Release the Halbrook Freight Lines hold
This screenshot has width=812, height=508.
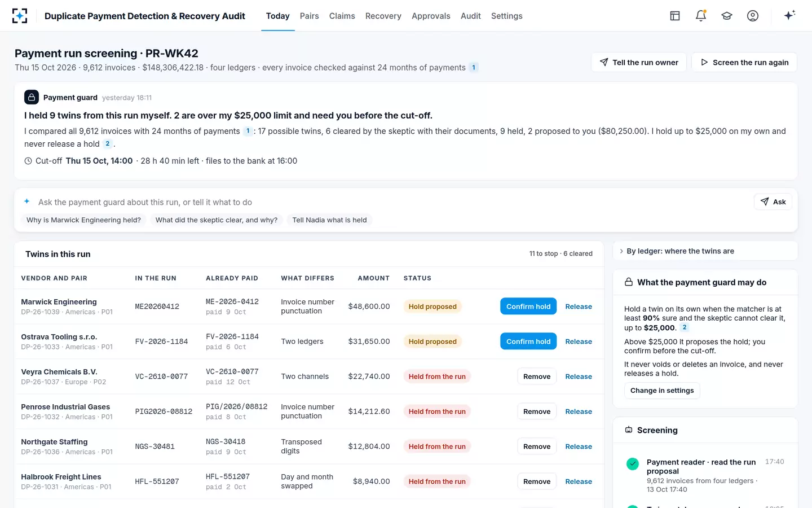[x=579, y=481]
